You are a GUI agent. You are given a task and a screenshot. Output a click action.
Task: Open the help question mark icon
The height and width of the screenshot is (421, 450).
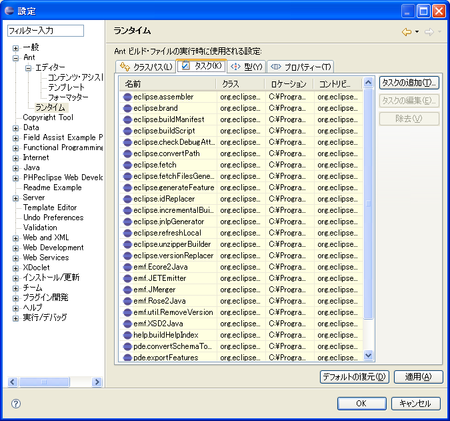click(x=16, y=404)
